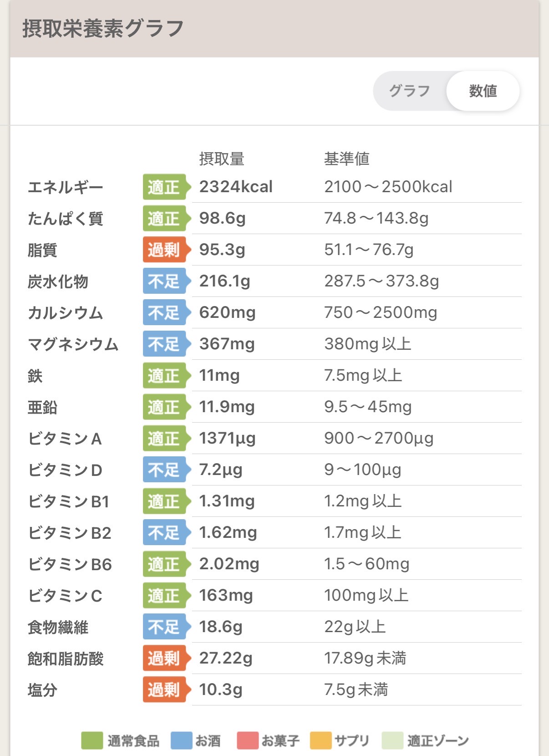Click the 適正 badge for 鉄
The height and width of the screenshot is (756, 549).
tap(164, 375)
